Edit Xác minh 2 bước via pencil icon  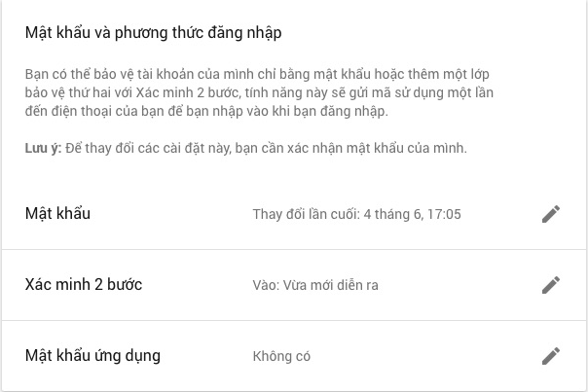click(551, 285)
